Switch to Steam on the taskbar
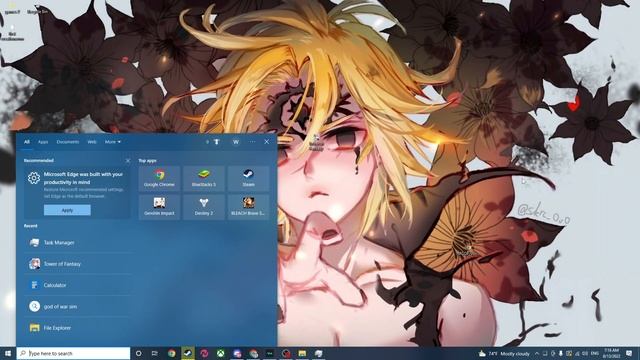The image size is (640, 360). click(x=188, y=353)
